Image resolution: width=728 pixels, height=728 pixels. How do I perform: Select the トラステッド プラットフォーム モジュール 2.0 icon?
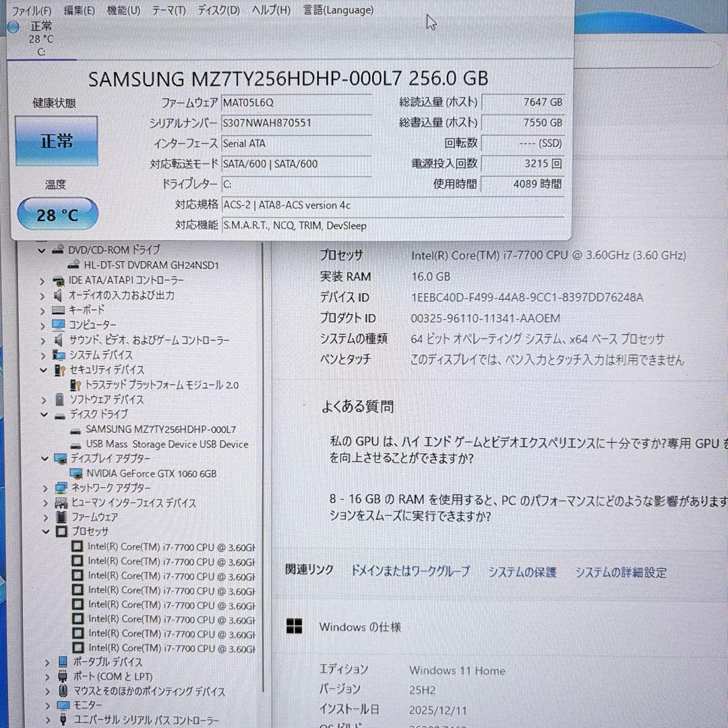click(74, 385)
